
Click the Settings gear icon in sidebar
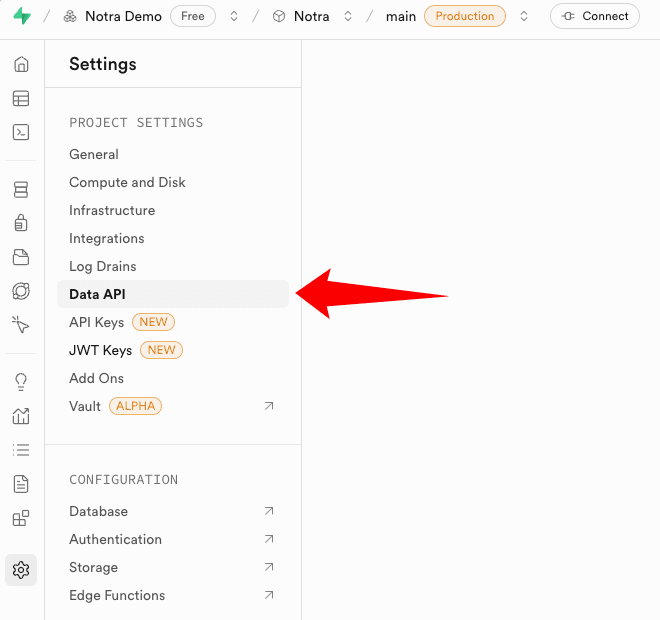point(21,570)
